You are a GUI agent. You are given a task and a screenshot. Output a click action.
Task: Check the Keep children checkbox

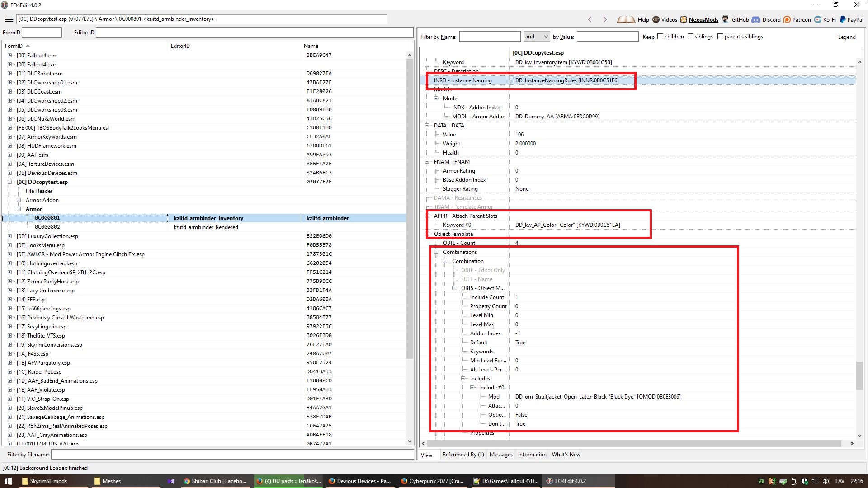point(660,37)
